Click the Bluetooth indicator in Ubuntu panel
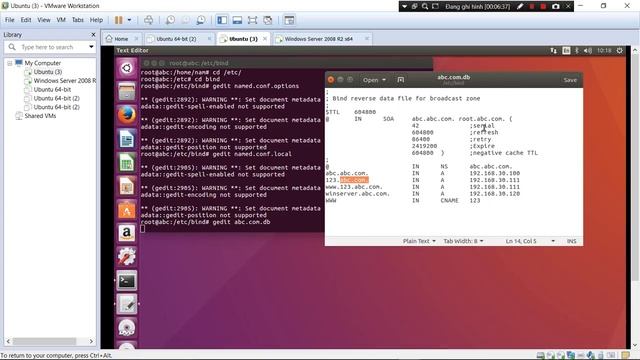Image resolution: width=640 pixels, height=360 pixels. coord(577,51)
